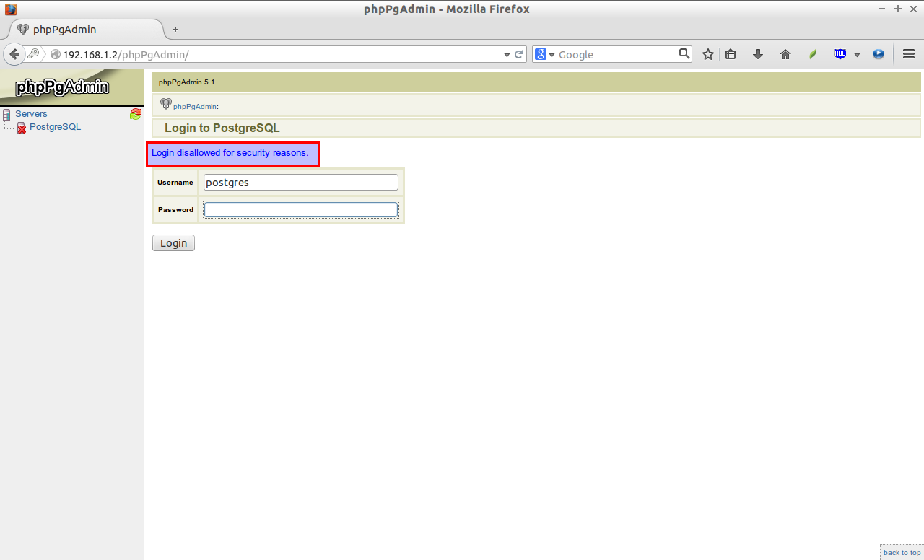Image resolution: width=924 pixels, height=560 pixels.
Task: Click the phpPgAdmin logo banner
Action: click(71, 87)
